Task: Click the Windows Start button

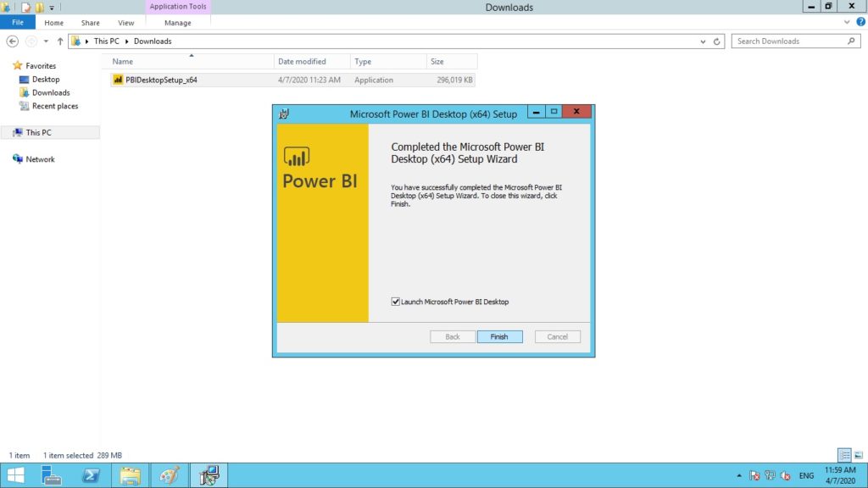Action: [x=15, y=475]
